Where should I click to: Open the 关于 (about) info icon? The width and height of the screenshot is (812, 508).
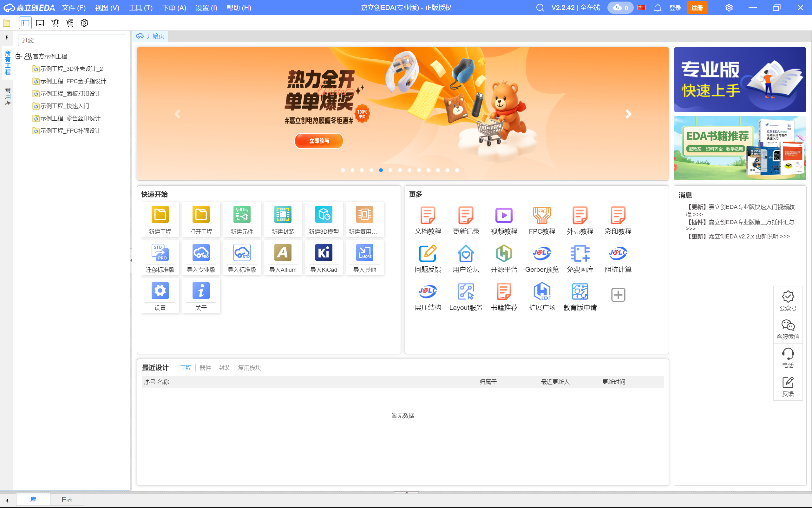[201, 291]
